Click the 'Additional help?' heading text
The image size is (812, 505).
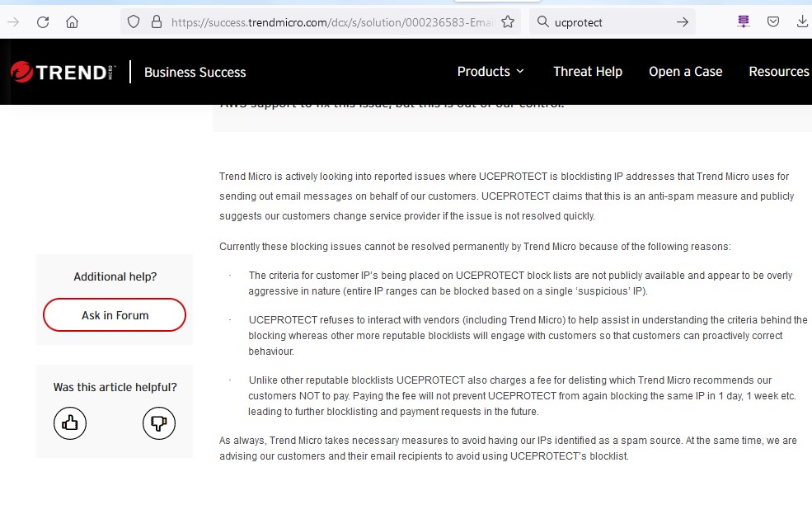pos(115,277)
